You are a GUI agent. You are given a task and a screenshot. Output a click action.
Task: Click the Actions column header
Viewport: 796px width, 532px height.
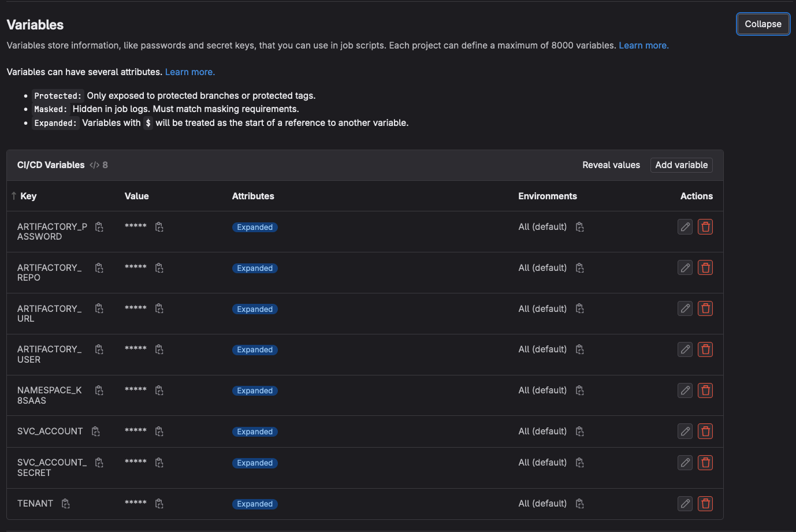pos(697,196)
